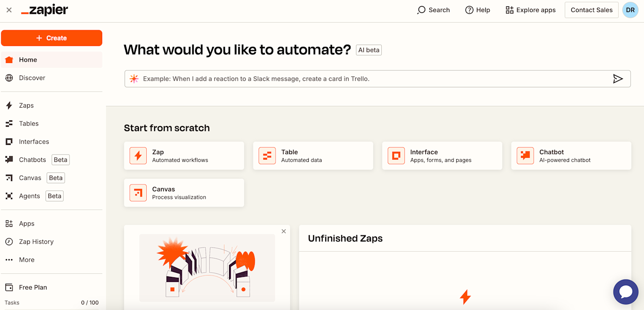The width and height of the screenshot is (644, 310).
Task: Focus the automation prompt input field
Action: 377,79
